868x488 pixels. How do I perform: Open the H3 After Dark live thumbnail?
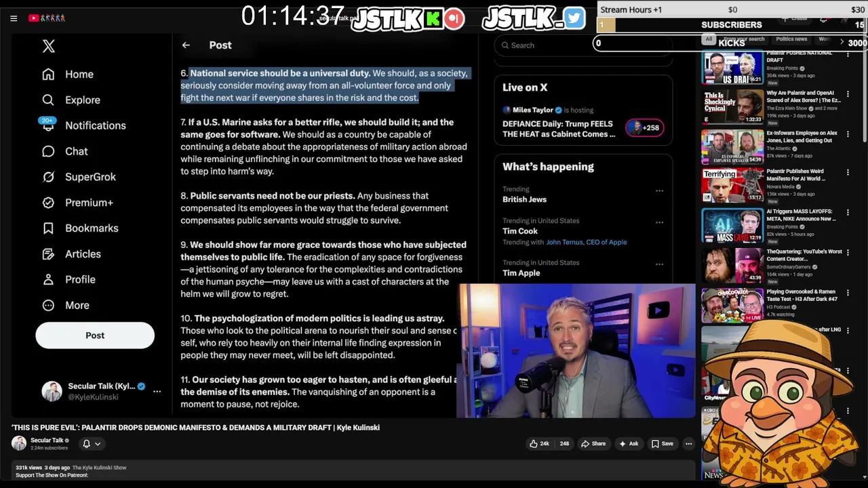(x=732, y=305)
